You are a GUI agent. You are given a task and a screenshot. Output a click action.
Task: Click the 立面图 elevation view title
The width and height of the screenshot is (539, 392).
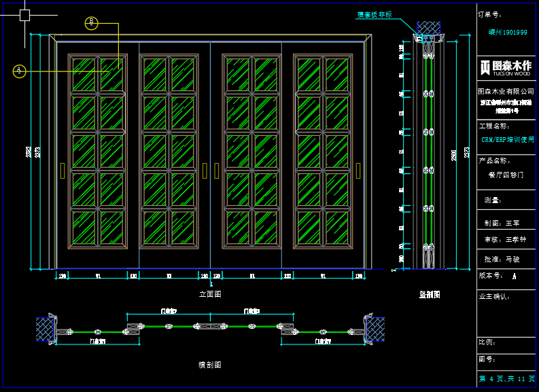click(x=210, y=294)
